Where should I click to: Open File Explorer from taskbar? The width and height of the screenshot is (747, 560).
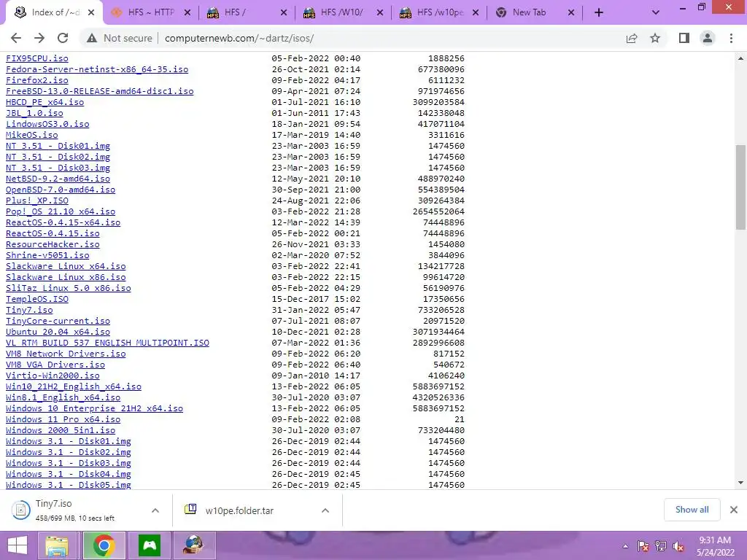(57, 545)
